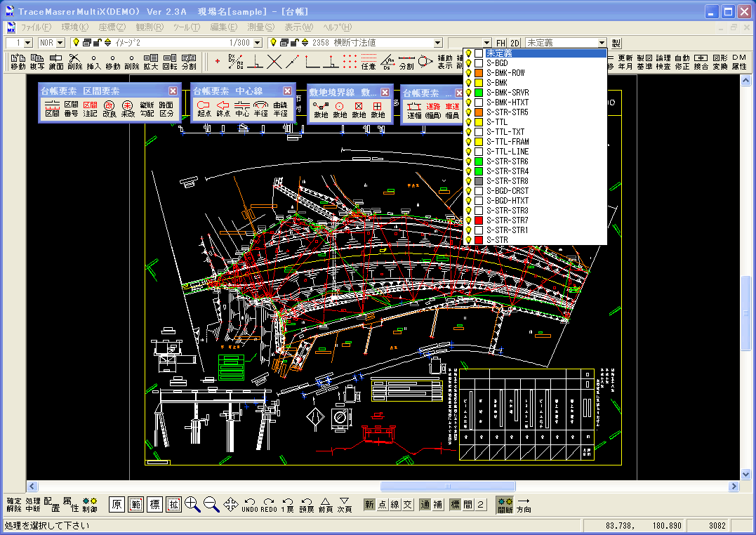Click the REDO arrow
This screenshot has height=535, width=756.
[x=269, y=505]
